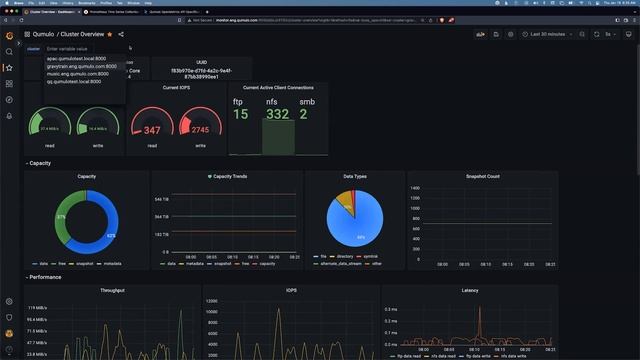Viewport: 640px width, 360px height.
Task: Open the Last 30 minutes time picker
Action: (547, 34)
